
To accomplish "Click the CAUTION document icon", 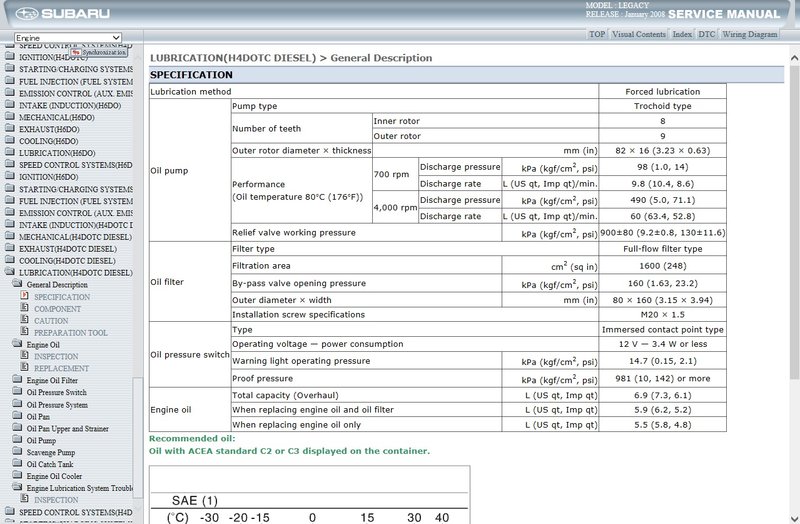I will point(24,319).
